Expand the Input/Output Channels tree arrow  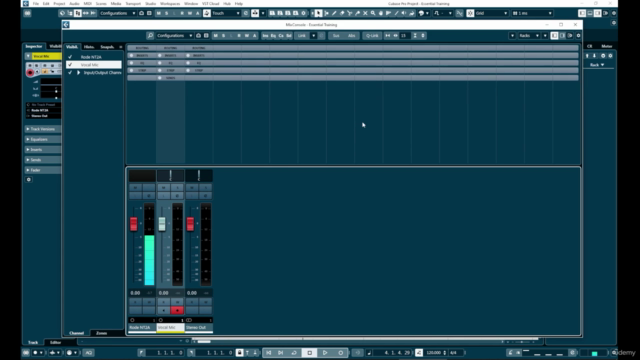(x=78, y=72)
